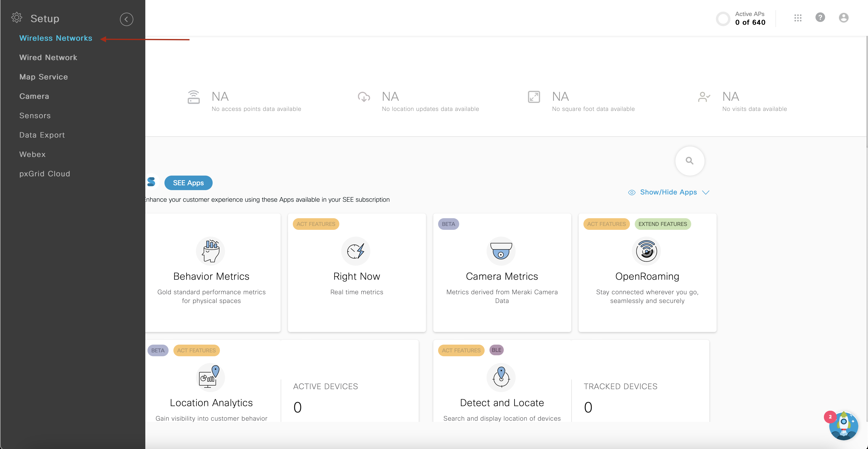Click the Active APs circular gauge
868x449 pixels.
pyautogui.click(x=723, y=18)
